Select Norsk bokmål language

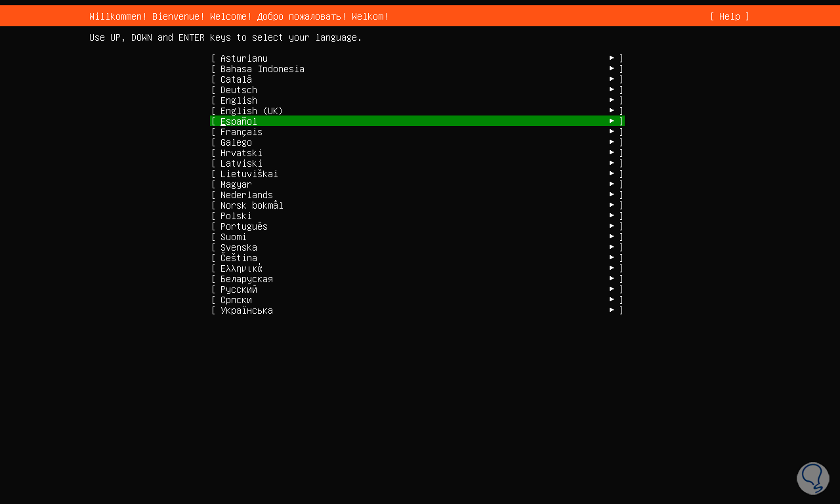tap(417, 205)
